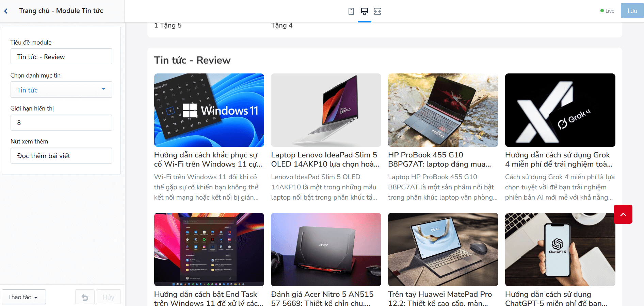
Task: Switch to mobile preview icon
Action: pos(351,11)
